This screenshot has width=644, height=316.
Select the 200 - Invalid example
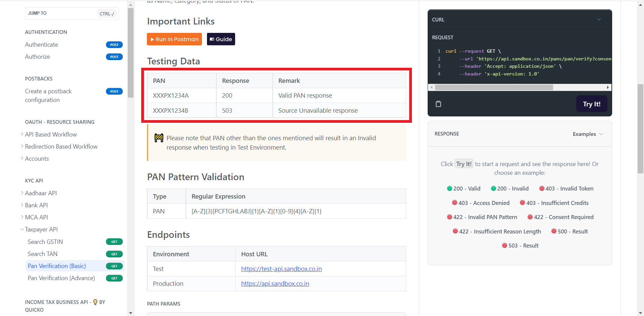(x=509, y=189)
